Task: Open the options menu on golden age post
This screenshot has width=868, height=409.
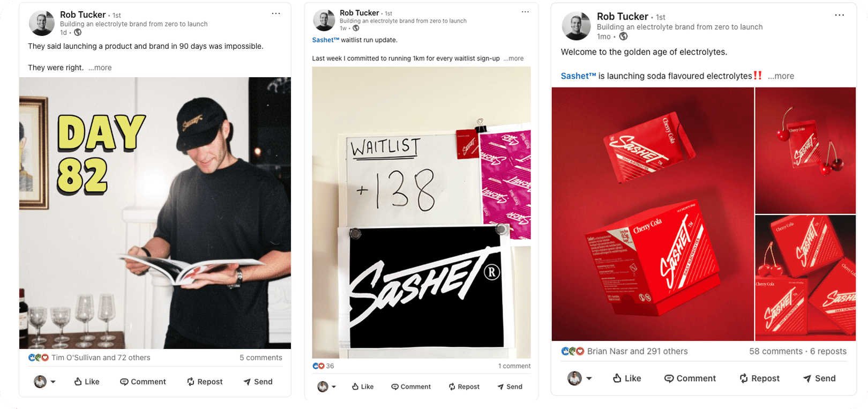Action: 840,15
